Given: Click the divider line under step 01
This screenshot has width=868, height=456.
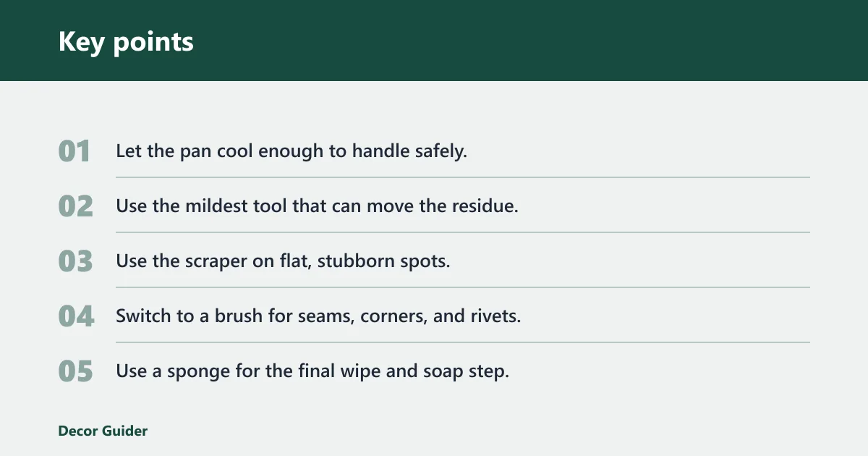Looking at the screenshot, I should tap(463, 177).
